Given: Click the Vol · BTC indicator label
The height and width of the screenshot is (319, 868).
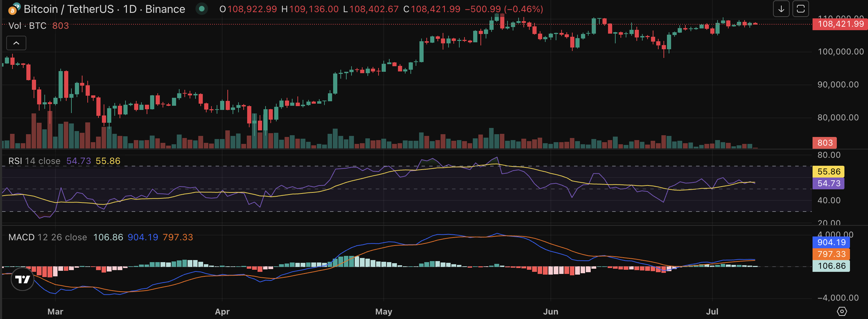Looking at the screenshot, I should 27,26.
